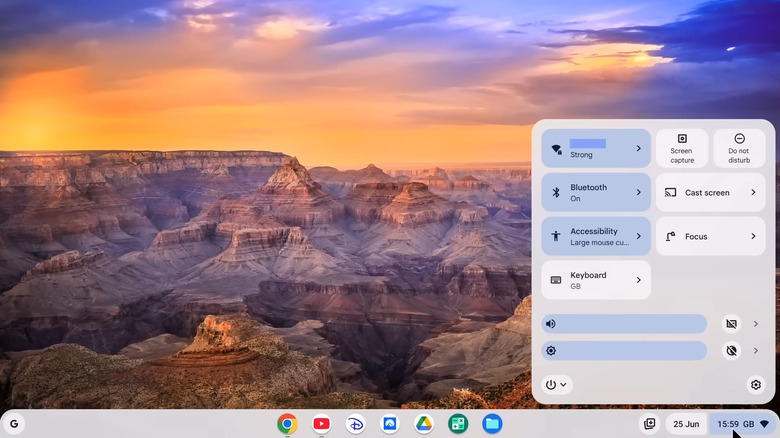Image resolution: width=780 pixels, height=438 pixels.
Task: Toggle live caption icon beside volume
Action: click(x=731, y=324)
